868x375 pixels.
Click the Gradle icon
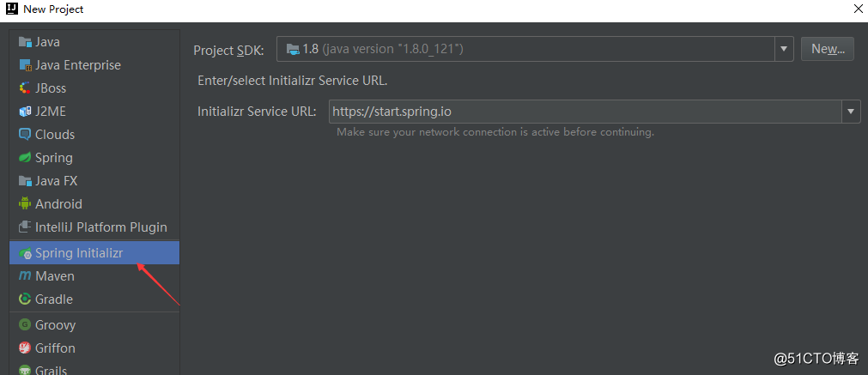pyautogui.click(x=25, y=299)
